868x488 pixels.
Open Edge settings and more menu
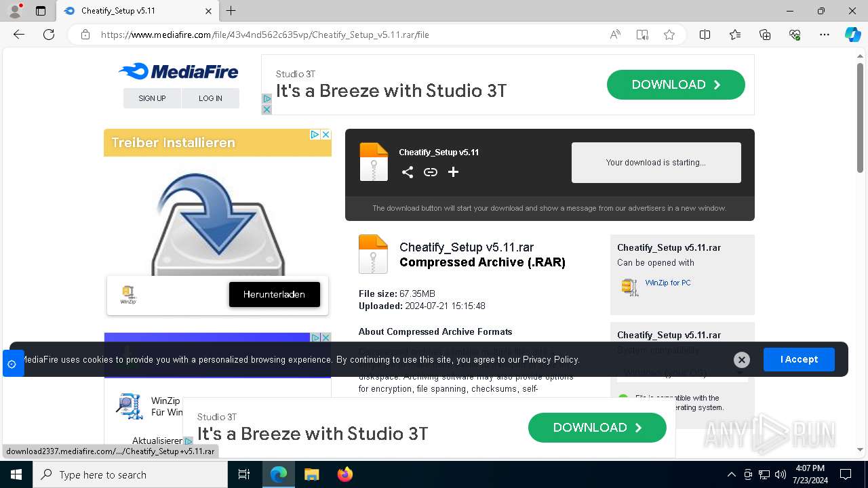click(825, 35)
